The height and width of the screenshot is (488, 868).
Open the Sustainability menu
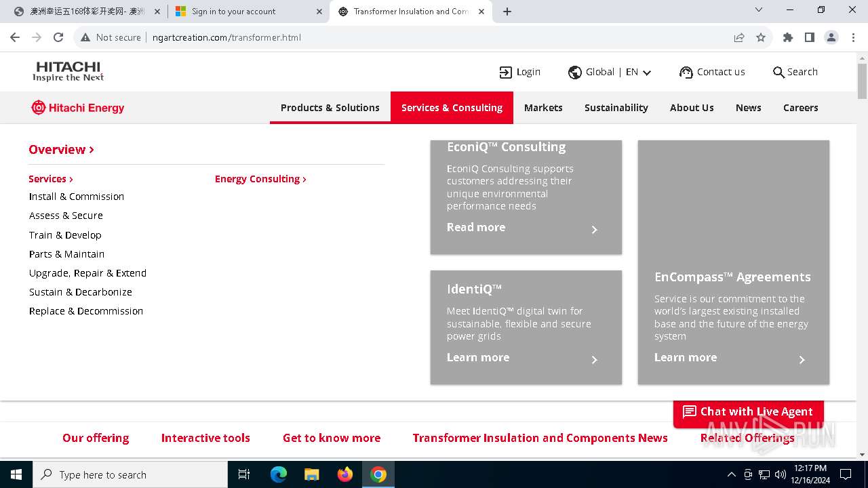coord(616,108)
